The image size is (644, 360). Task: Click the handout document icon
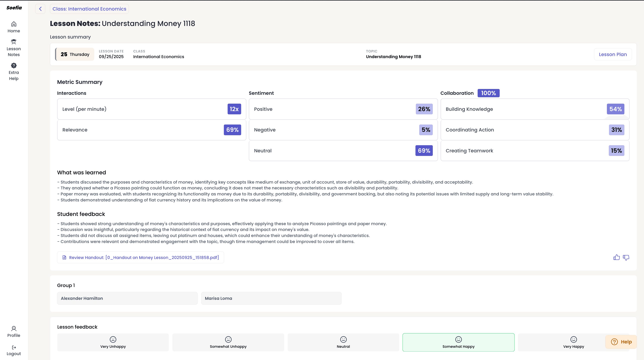click(x=64, y=257)
